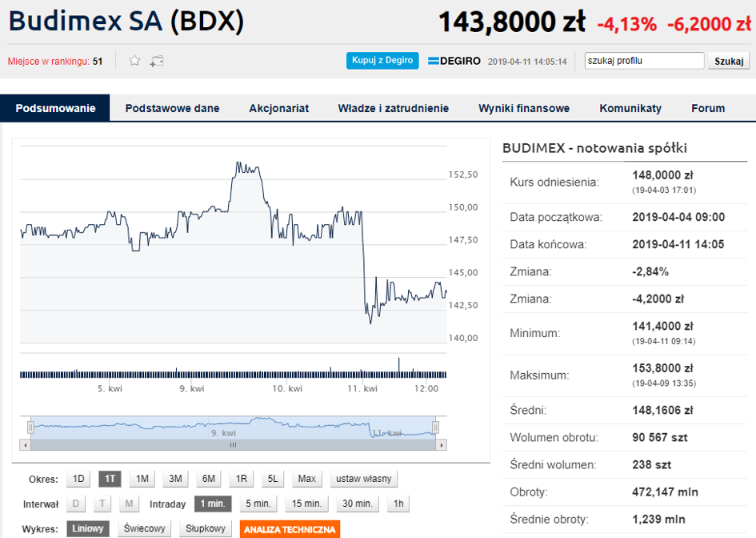Screen dimensions: 756x538
Task: Go to Władze i zatrudnienie tab
Action: click(394, 108)
